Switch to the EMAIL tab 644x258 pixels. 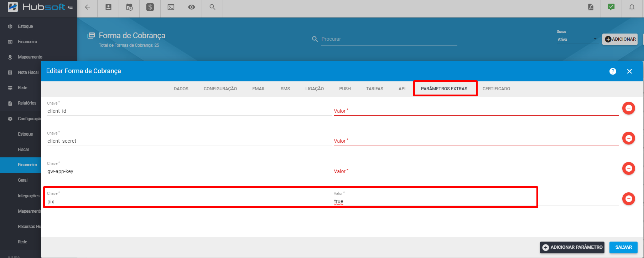259,89
